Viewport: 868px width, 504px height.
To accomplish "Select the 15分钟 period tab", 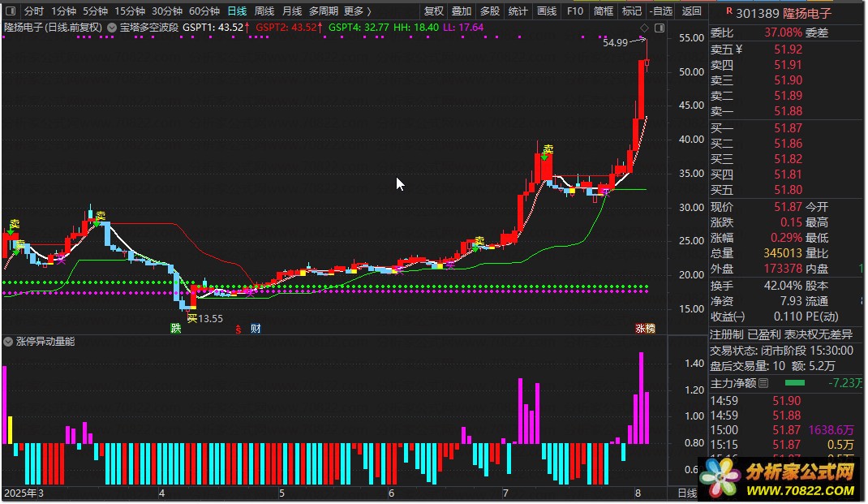I will tap(130, 11).
